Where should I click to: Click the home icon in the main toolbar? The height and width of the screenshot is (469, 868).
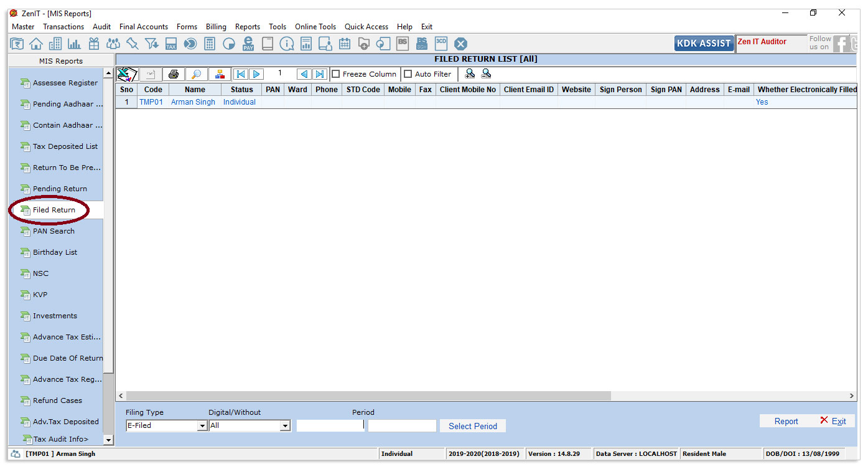36,44
